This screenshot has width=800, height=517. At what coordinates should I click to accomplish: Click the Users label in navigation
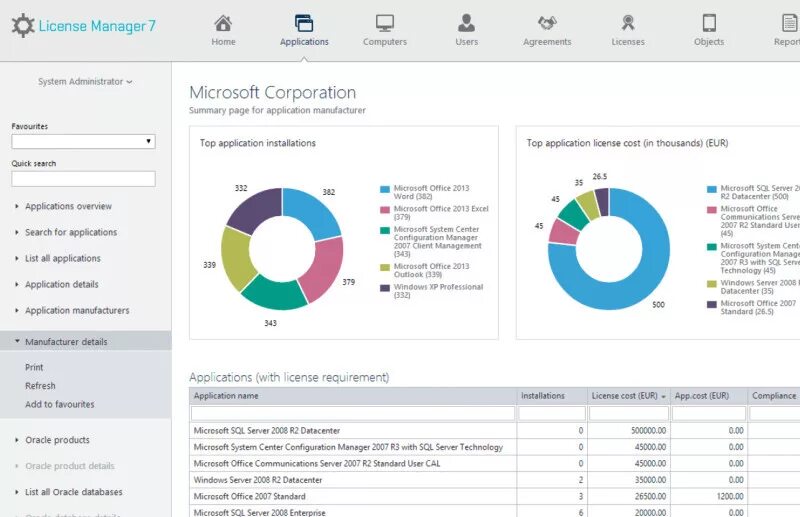pos(466,42)
